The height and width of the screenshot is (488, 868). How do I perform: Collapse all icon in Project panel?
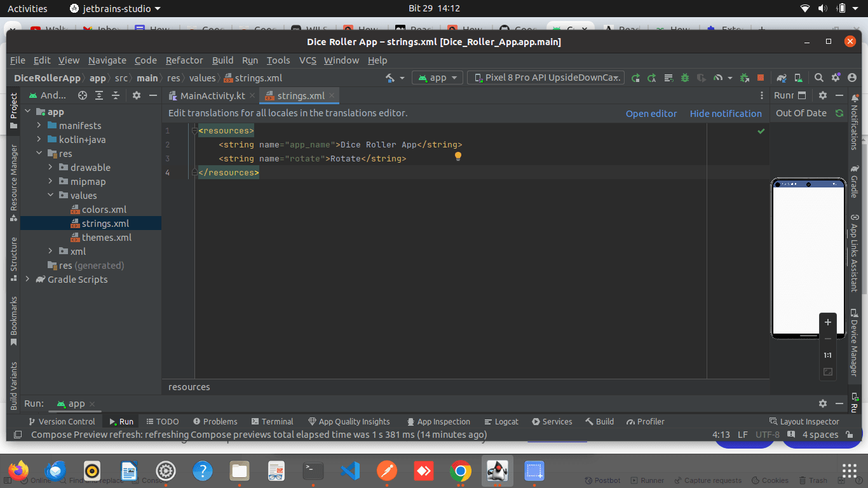tap(116, 95)
